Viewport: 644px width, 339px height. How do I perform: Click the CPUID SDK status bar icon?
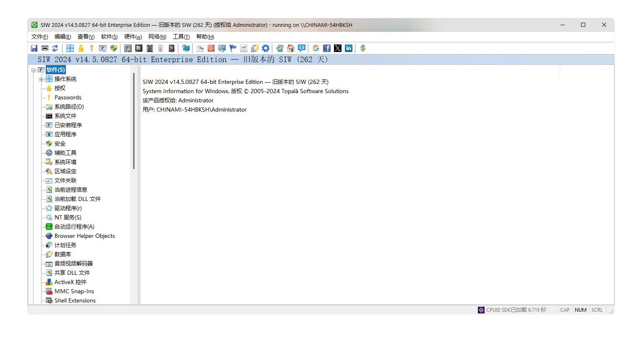[x=481, y=310]
